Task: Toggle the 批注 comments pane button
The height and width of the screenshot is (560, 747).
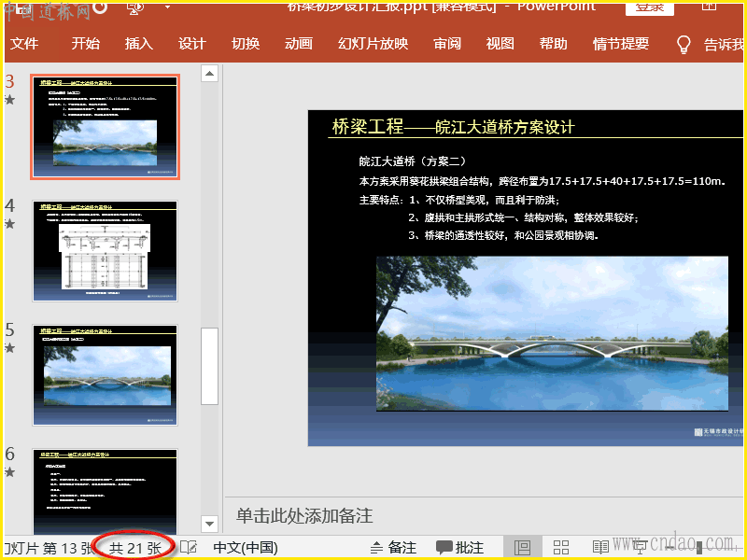Action: click(x=460, y=548)
